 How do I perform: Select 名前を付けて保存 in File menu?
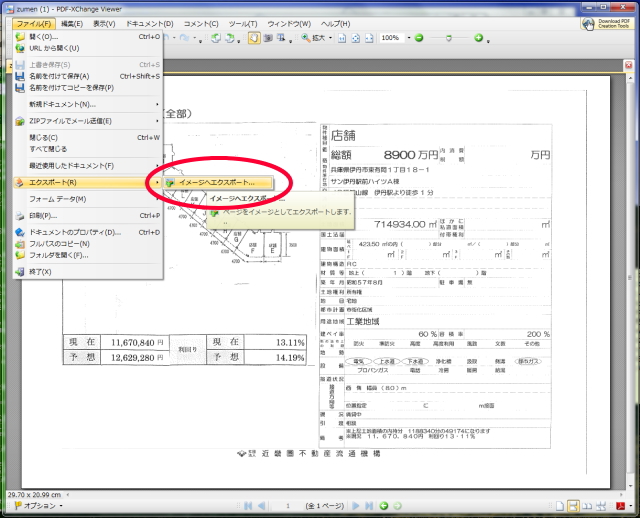(x=59, y=76)
